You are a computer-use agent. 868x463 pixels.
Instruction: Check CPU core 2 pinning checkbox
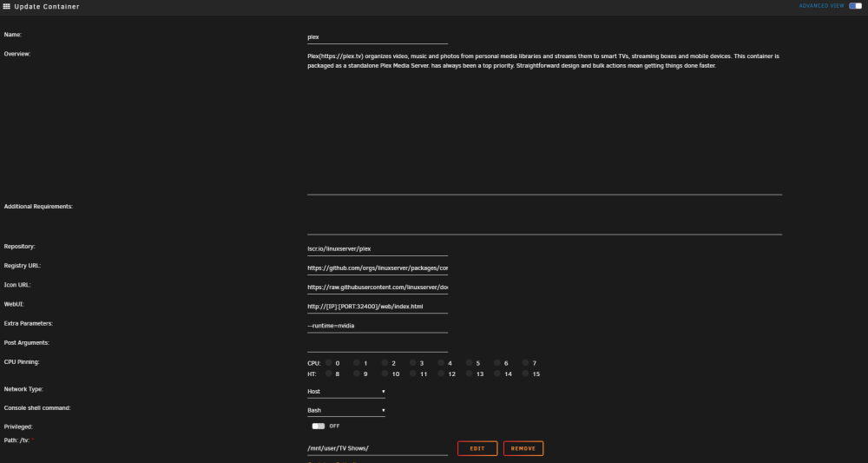point(385,363)
